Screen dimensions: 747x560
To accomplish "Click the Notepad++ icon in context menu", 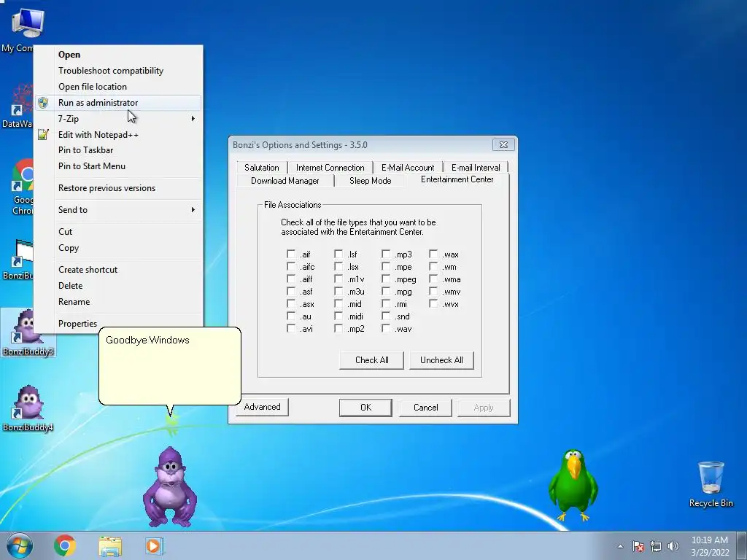I will point(43,134).
